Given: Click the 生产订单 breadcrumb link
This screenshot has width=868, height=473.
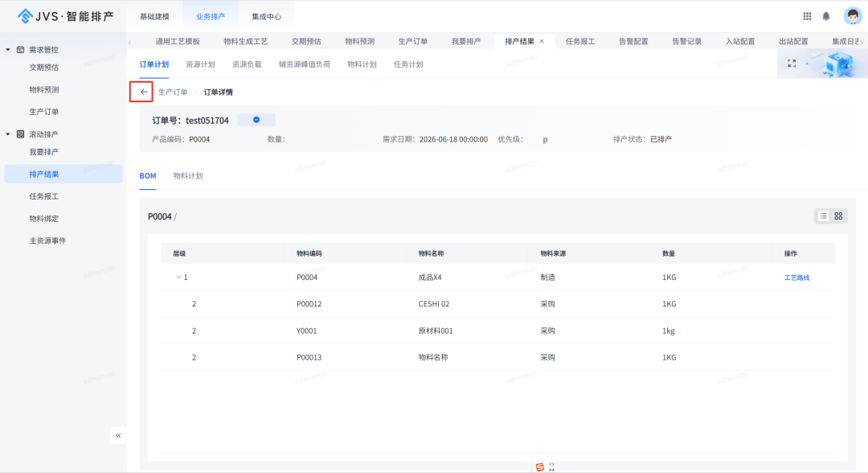Looking at the screenshot, I should 173,92.
